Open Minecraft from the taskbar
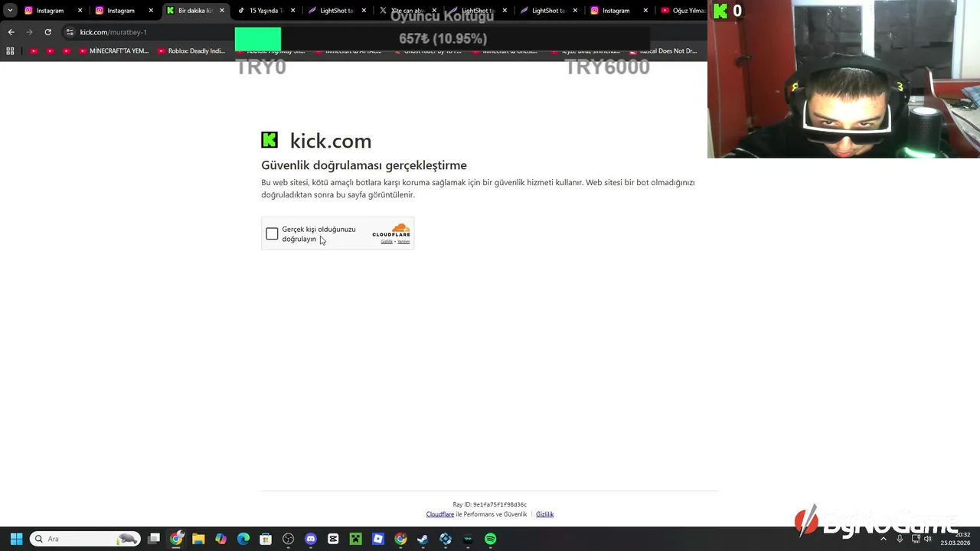This screenshot has width=980, height=551. 355,539
